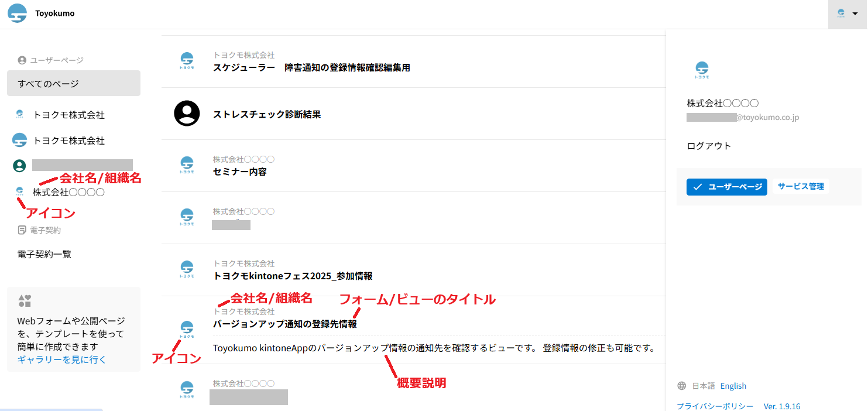Open the プライバシーポリシー link

pyautogui.click(x=715, y=406)
